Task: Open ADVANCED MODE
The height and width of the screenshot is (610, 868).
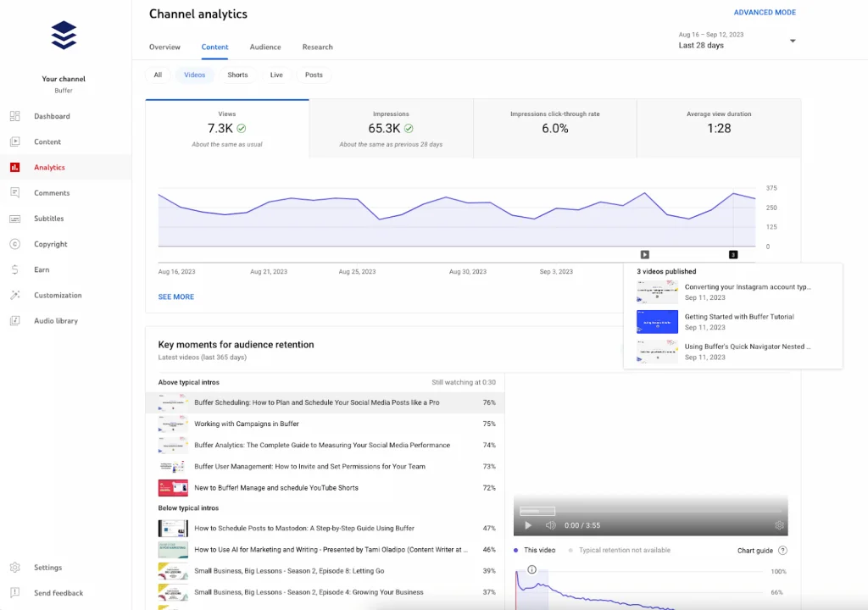Action: (x=765, y=12)
